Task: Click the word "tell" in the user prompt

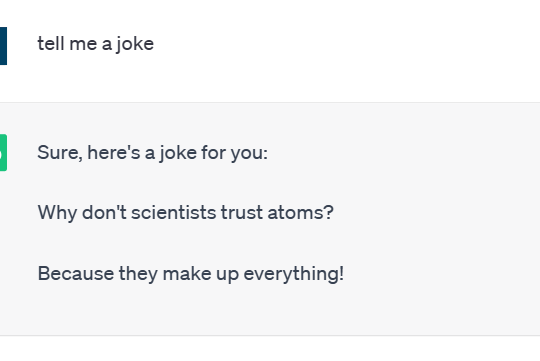Action: [51, 44]
